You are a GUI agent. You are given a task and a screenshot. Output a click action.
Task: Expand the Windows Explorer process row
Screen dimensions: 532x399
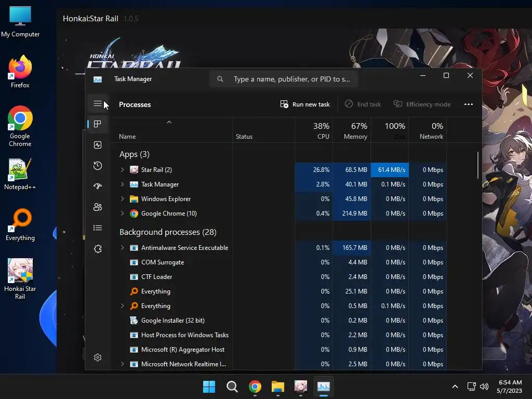123,199
